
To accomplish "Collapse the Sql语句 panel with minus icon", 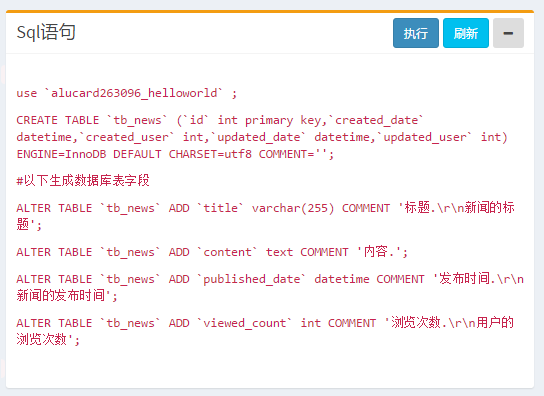I will click(x=508, y=33).
